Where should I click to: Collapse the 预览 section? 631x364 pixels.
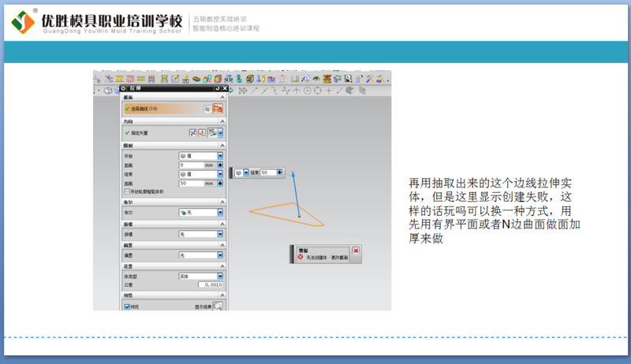pos(222,295)
